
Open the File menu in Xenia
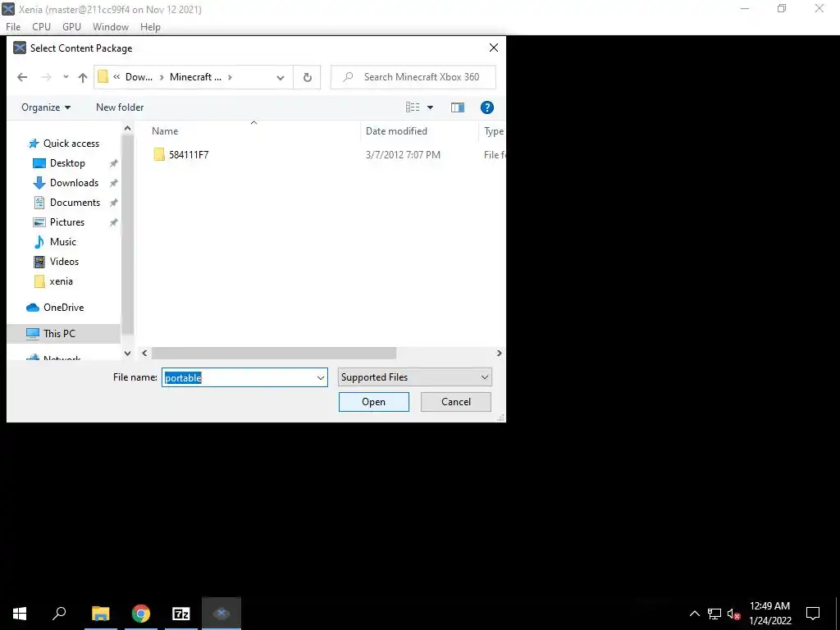click(x=13, y=27)
